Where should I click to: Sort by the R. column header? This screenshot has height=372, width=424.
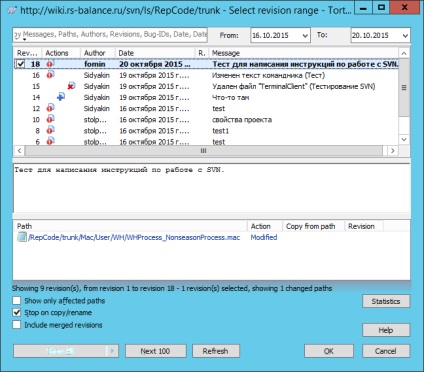[x=202, y=53]
